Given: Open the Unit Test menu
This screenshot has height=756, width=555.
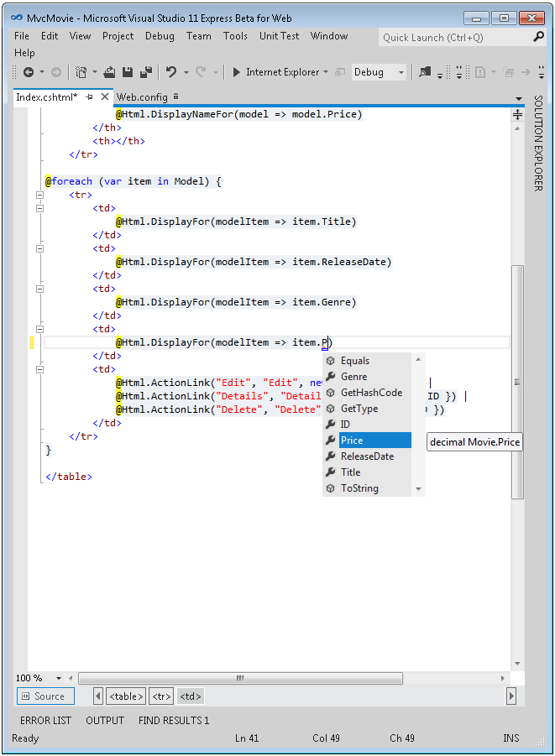Looking at the screenshot, I should 280,36.
